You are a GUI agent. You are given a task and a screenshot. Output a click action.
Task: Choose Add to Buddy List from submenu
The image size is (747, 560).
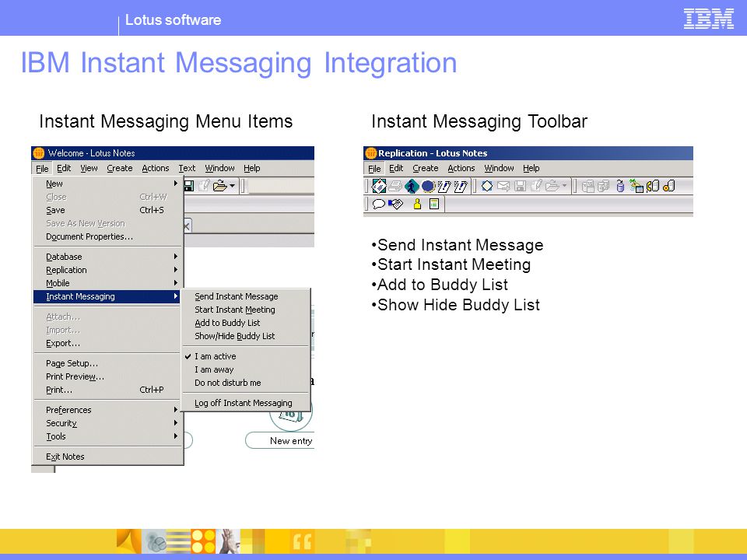click(227, 323)
